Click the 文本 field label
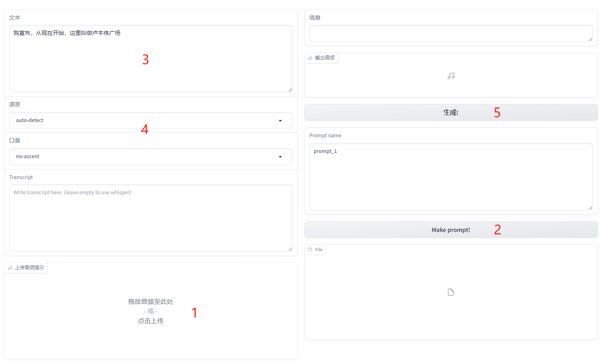Viewport: 602px width, 364px height. (x=15, y=18)
